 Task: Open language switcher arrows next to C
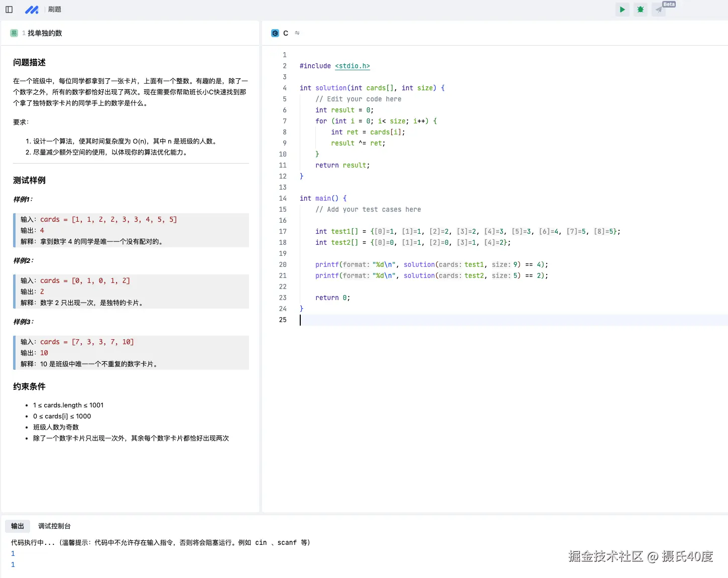coord(297,33)
